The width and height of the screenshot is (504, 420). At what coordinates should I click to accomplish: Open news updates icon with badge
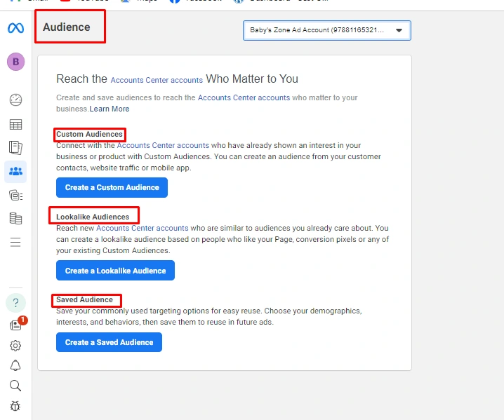(x=15, y=325)
